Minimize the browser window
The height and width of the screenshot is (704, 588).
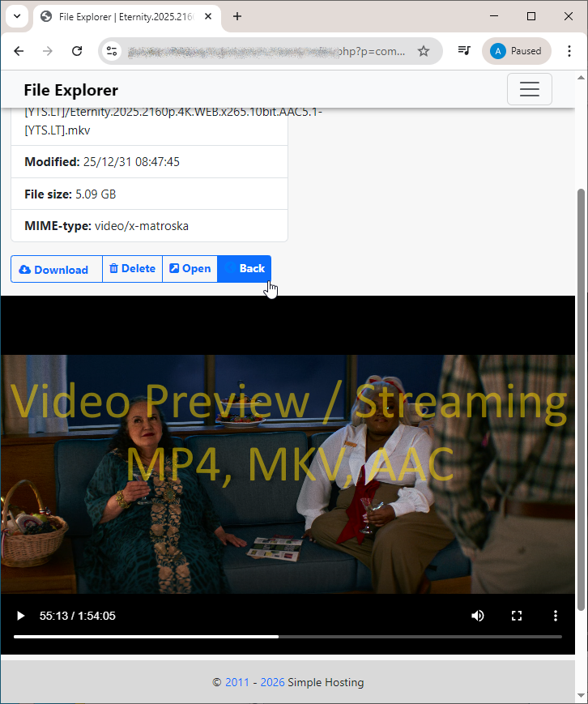pos(494,17)
